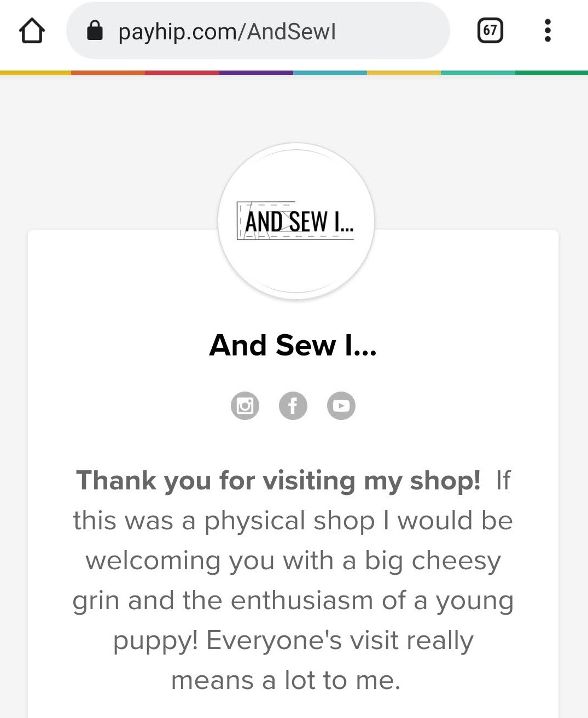The width and height of the screenshot is (588, 718).
Task: Click the "And Sew I..." shop name heading
Action: 293,346
